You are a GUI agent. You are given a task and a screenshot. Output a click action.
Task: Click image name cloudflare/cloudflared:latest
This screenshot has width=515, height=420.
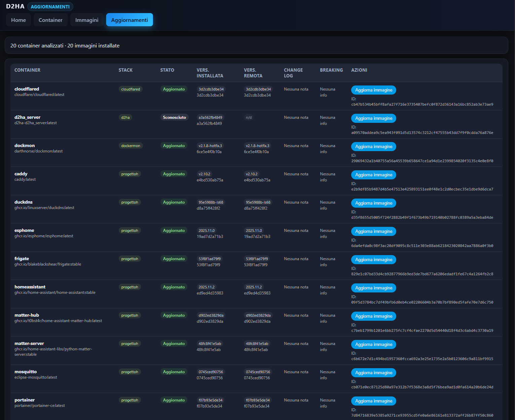coord(39,95)
